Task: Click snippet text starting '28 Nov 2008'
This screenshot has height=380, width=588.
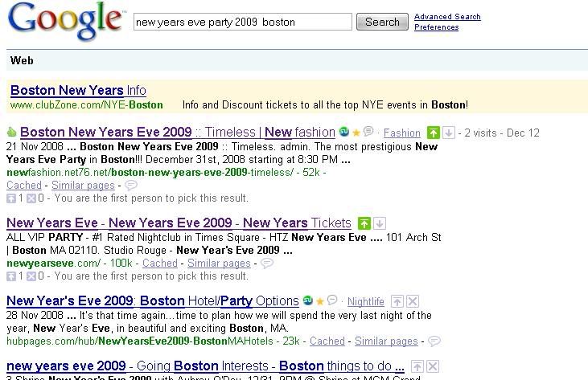Action: (x=219, y=321)
